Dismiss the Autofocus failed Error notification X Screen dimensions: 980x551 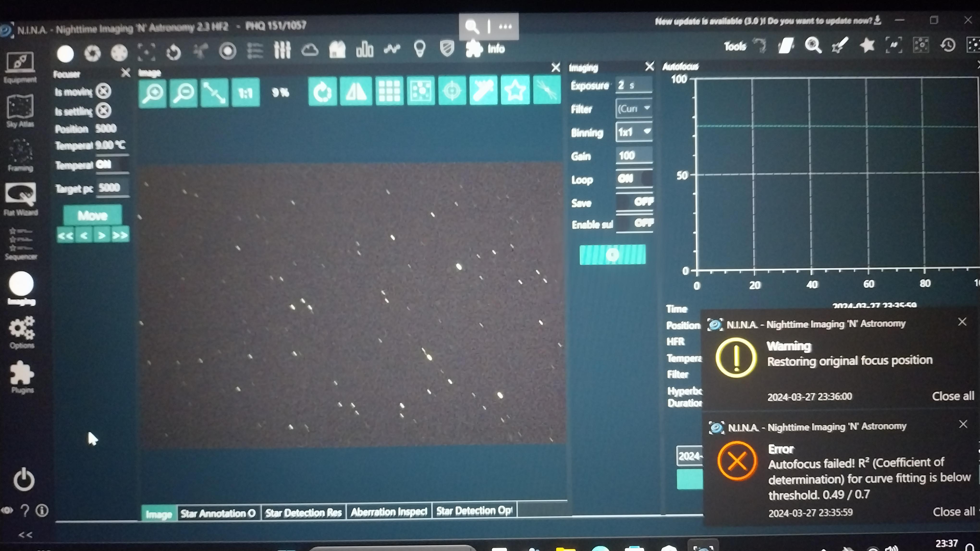point(963,424)
